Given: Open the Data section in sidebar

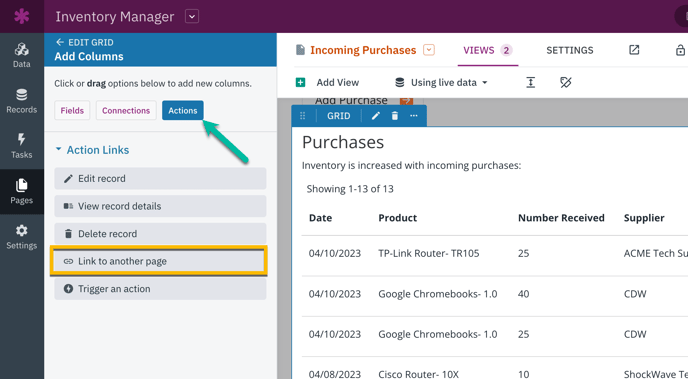Looking at the screenshot, I should [22, 55].
